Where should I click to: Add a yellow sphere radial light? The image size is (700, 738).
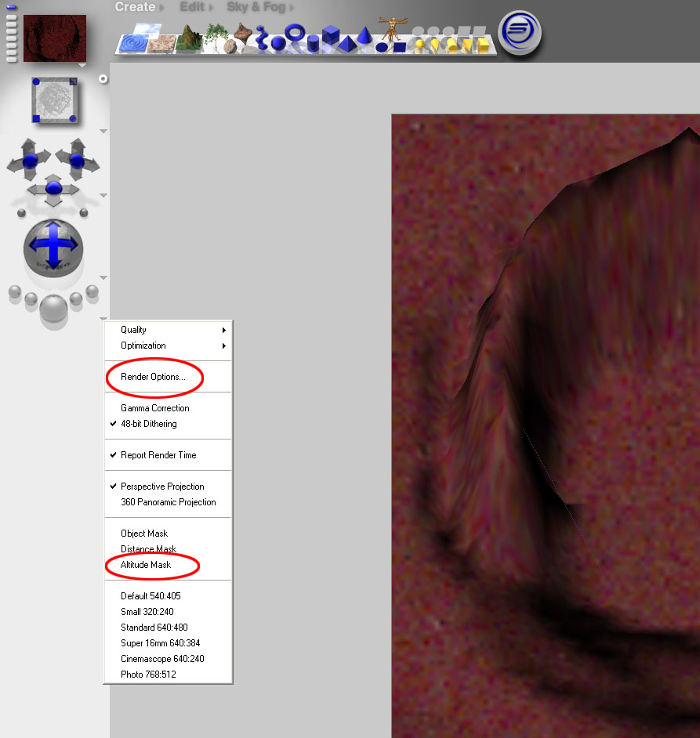[419, 45]
